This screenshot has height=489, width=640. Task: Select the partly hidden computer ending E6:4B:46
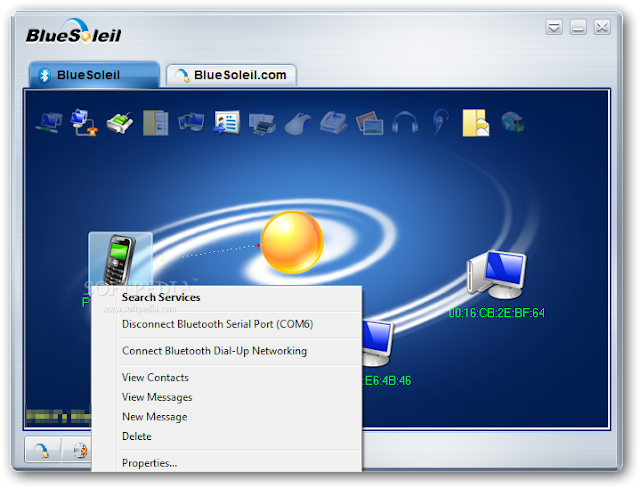point(378,343)
